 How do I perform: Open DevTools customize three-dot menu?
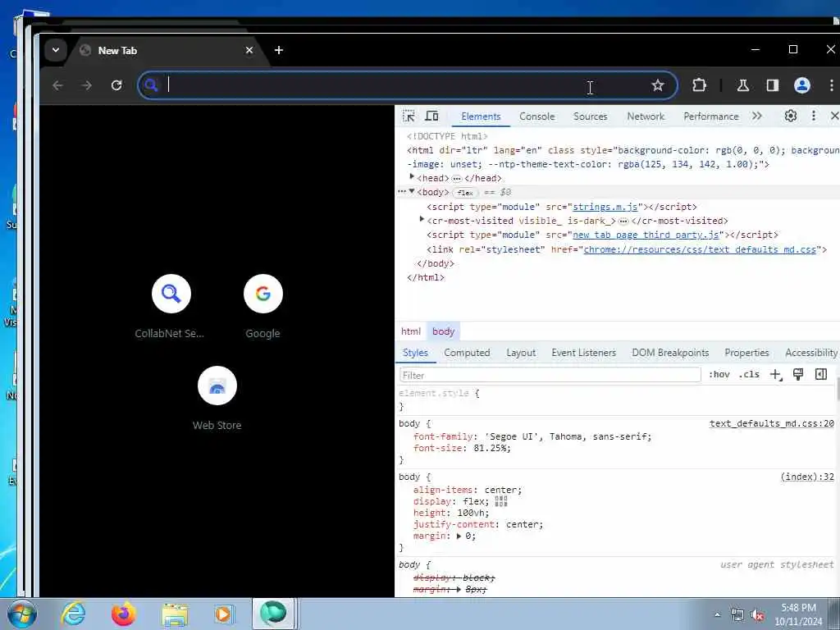(813, 116)
